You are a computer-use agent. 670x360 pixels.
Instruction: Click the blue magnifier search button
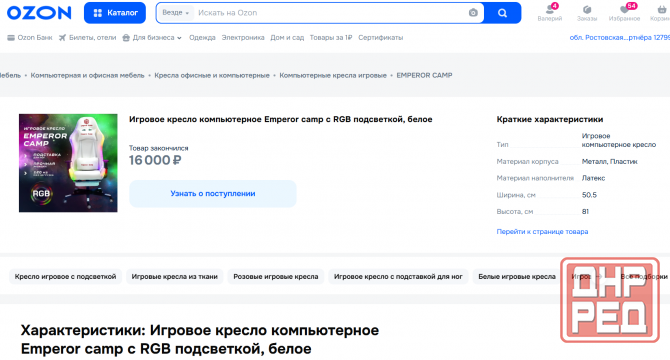(x=502, y=13)
